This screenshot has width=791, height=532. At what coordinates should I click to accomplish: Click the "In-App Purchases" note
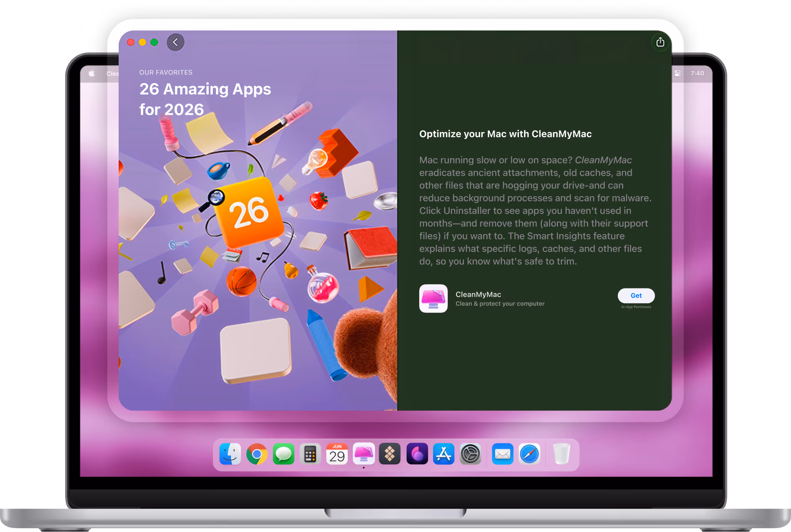pyautogui.click(x=636, y=307)
